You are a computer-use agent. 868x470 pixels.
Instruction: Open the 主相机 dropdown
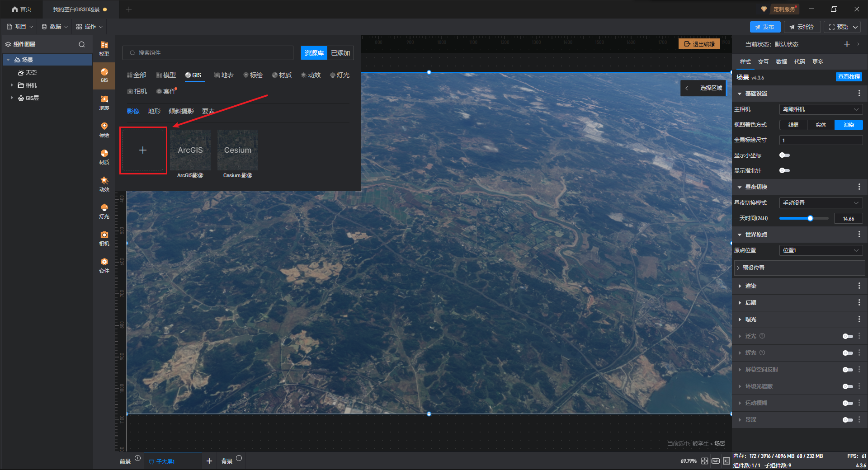(x=821, y=109)
